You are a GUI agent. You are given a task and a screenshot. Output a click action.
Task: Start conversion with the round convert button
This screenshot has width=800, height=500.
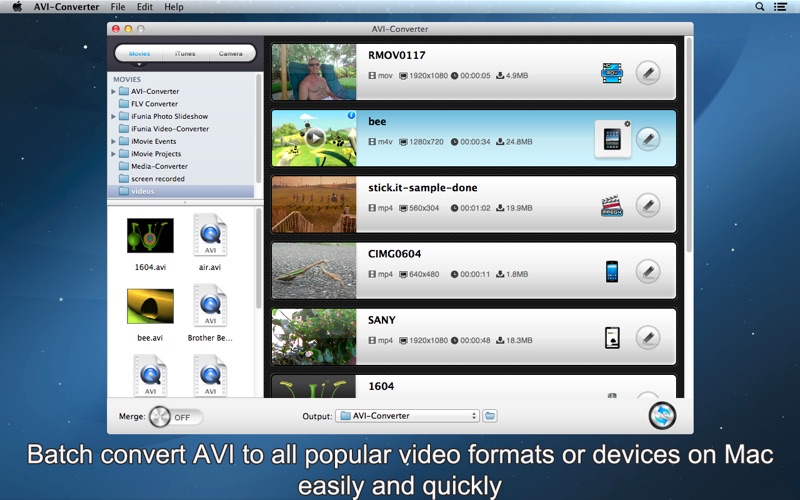[662, 416]
